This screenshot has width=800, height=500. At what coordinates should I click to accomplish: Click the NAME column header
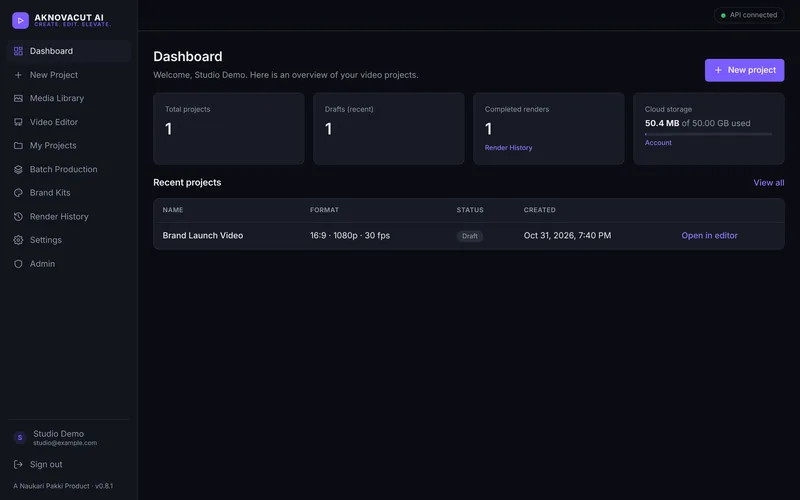173,210
